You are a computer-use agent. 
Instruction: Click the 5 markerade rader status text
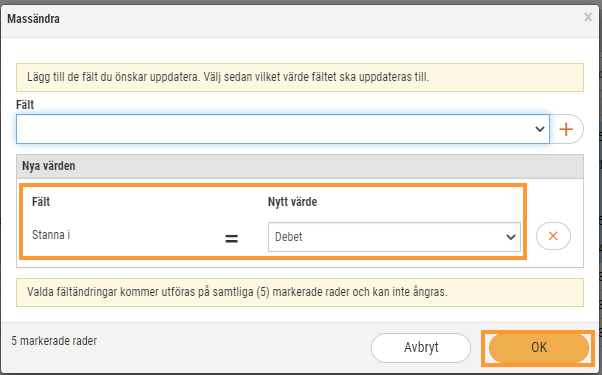(x=54, y=341)
